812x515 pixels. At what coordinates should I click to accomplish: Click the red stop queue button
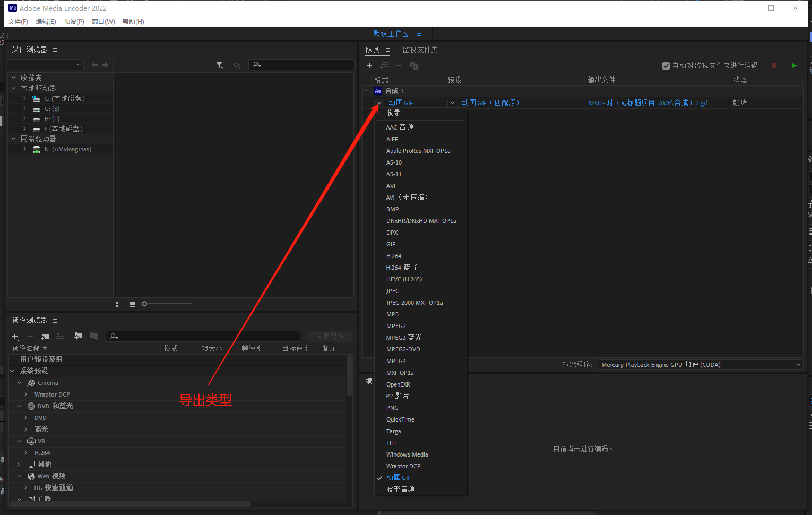[x=774, y=66]
